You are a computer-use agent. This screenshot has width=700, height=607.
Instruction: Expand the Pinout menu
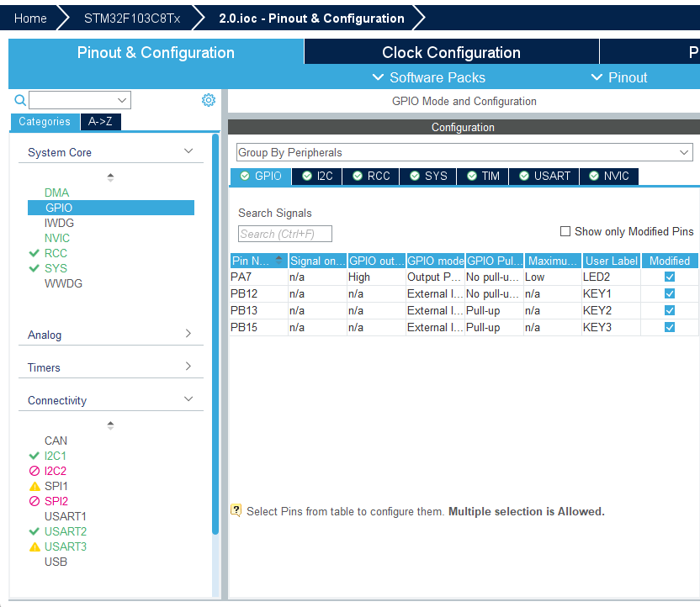[618, 77]
